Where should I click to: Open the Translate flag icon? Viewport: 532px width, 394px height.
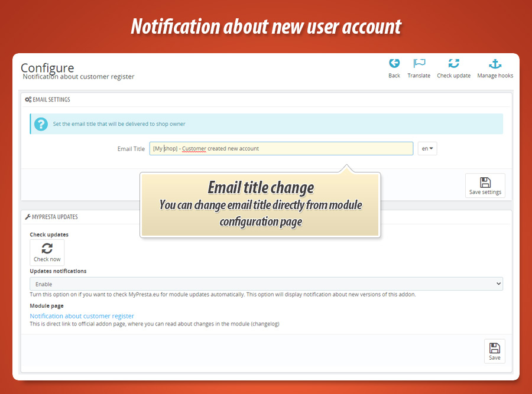coord(419,63)
